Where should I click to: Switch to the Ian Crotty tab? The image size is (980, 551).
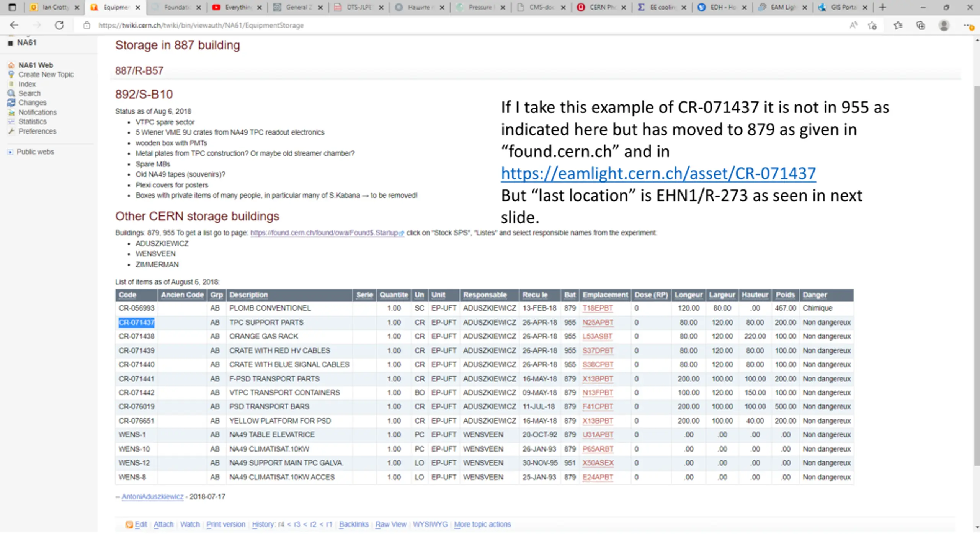[55, 7]
